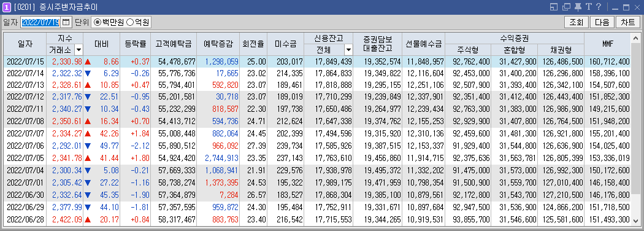Click the window layout icon in title bar

point(554,7)
